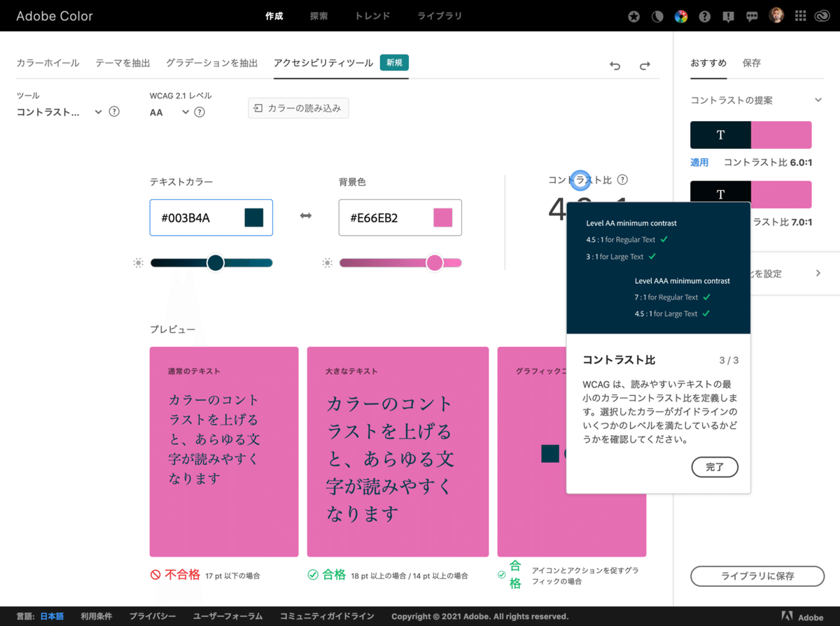Open the 作成 menu
Image resolution: width=840 pixels, height=626 pixels.
coord(274,16)
